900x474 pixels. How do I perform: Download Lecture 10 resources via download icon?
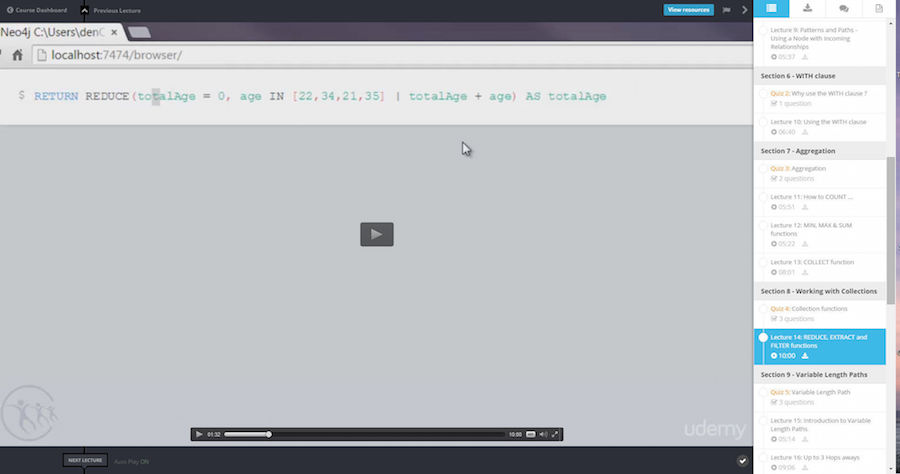(805, 132)
